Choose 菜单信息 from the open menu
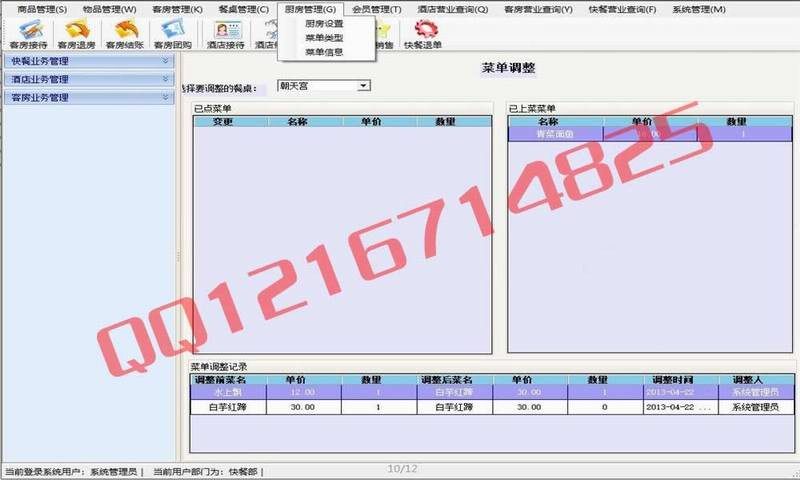Screen dimensions: 800x480 click(x=324, y=52)
